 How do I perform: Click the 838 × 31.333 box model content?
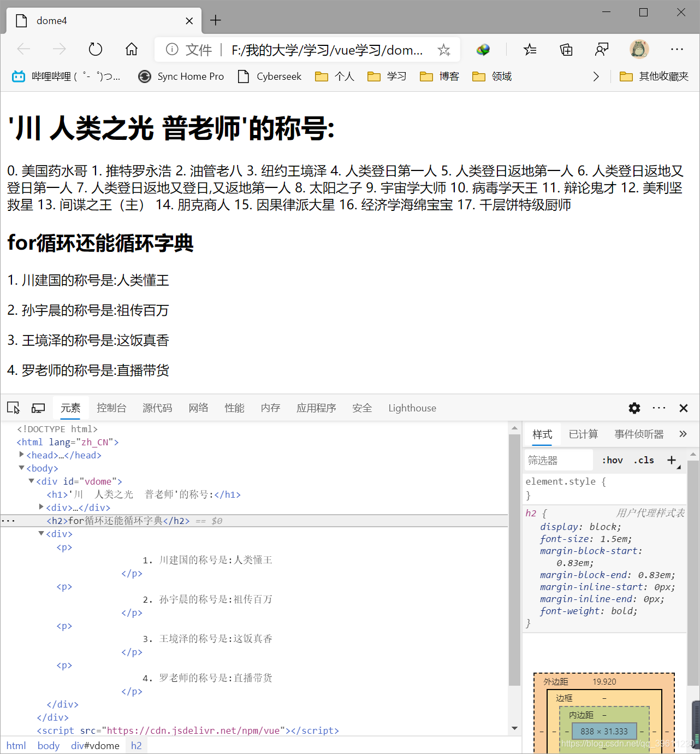[x=604, y=731]
